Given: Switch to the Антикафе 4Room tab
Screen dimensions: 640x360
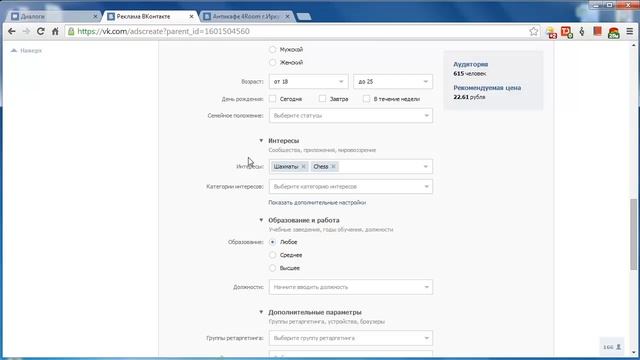Looking at the screenshot, I should coord(246,16).
